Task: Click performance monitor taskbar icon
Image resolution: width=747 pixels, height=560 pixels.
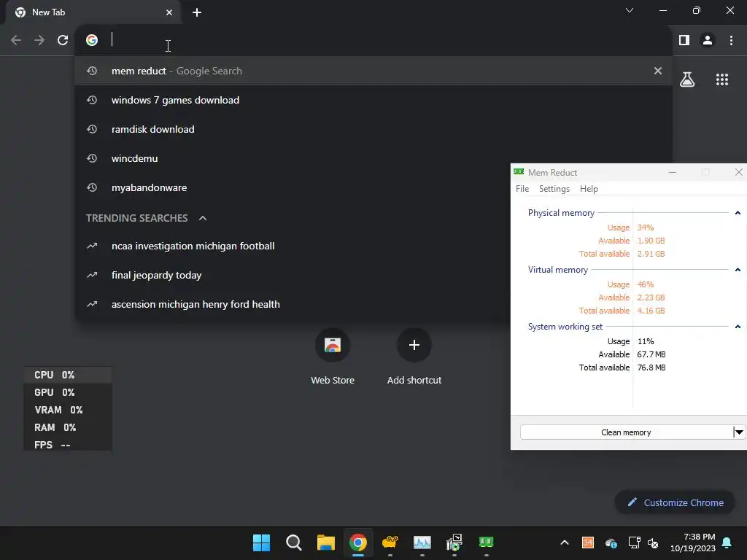Action: pos(422,542)
